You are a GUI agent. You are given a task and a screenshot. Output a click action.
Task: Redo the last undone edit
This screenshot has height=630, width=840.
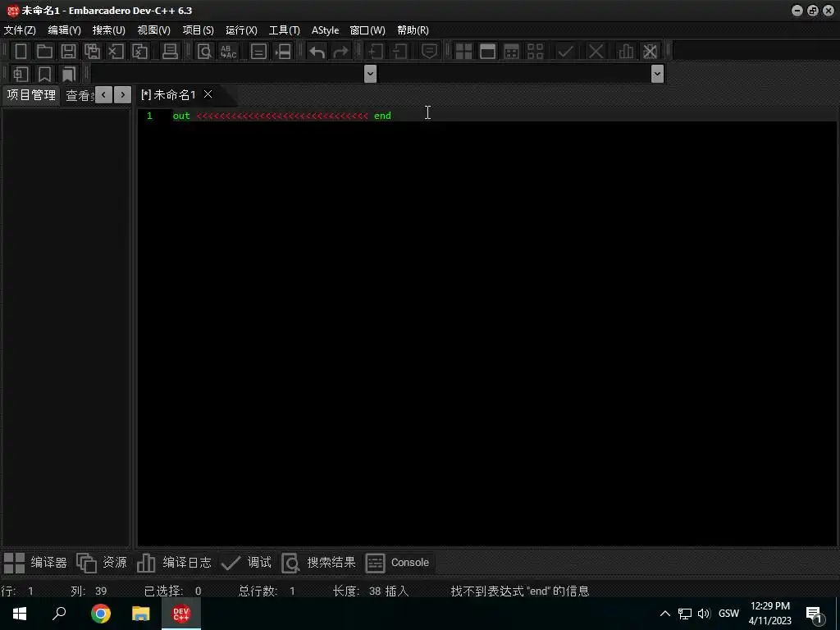[x=340, y=52]
